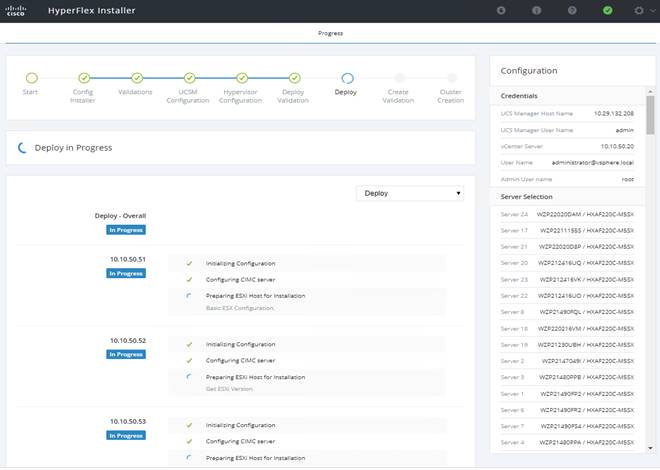660x470 pixels.
Task: Select the Progress tab
Action: point(330,33)
